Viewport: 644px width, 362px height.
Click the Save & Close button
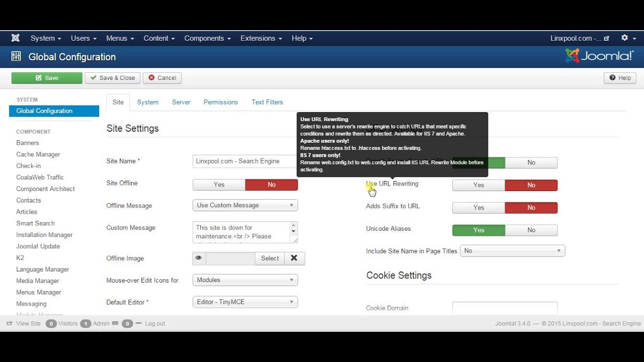(113, 78)
